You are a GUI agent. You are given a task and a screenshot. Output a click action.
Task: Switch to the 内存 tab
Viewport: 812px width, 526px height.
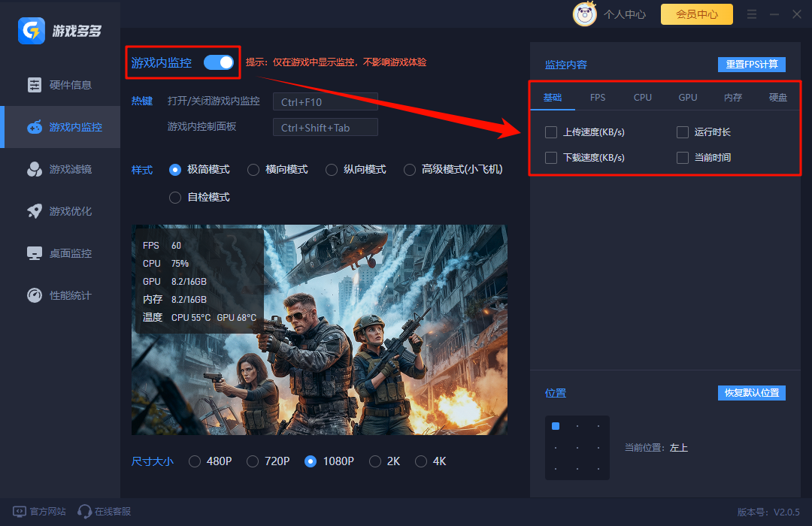point(732,97)
